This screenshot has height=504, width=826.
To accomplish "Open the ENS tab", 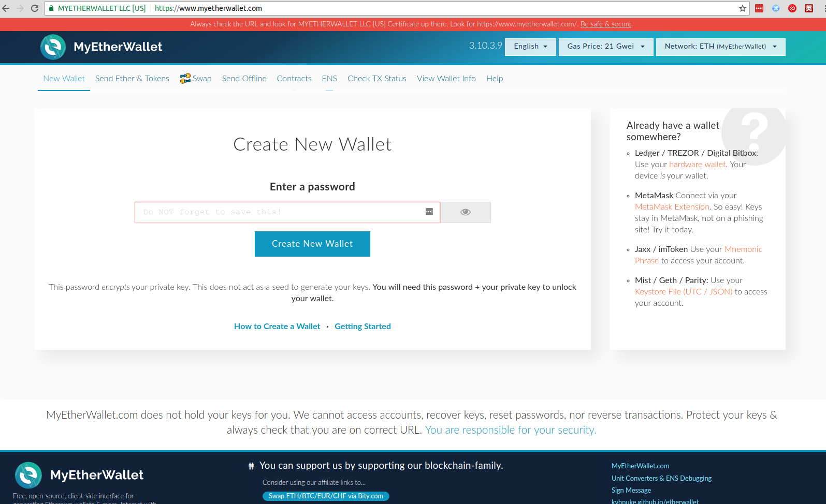I will coord(329,79).
